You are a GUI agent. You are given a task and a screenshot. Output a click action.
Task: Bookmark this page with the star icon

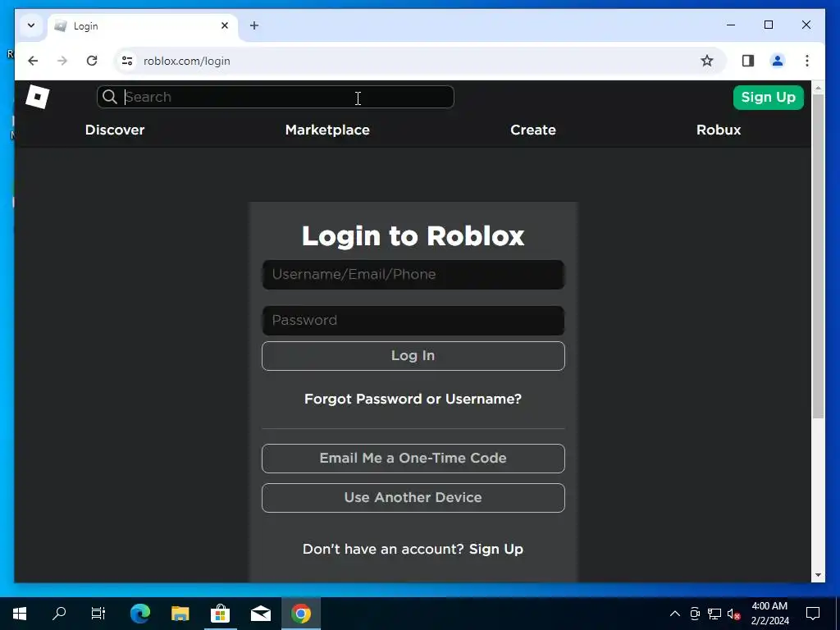[707, 61]
